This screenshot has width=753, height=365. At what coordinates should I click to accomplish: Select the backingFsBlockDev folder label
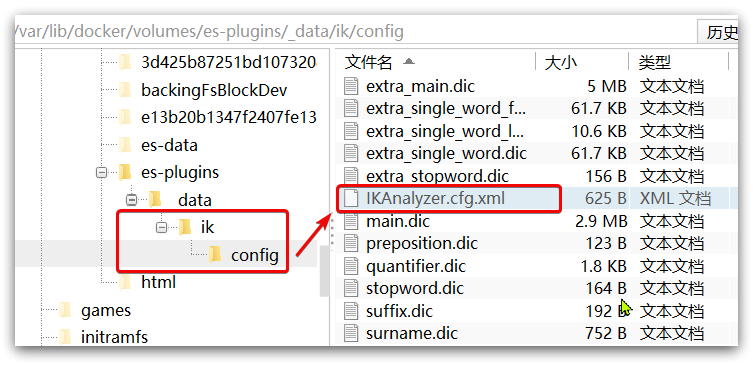(214, 90)
